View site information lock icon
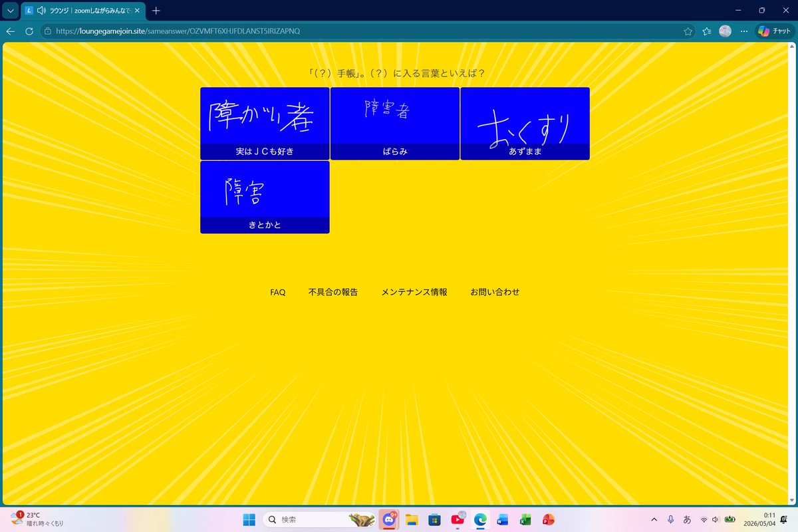Image resolution: width=798 pixels, height=532 pixels. point(48,31)
